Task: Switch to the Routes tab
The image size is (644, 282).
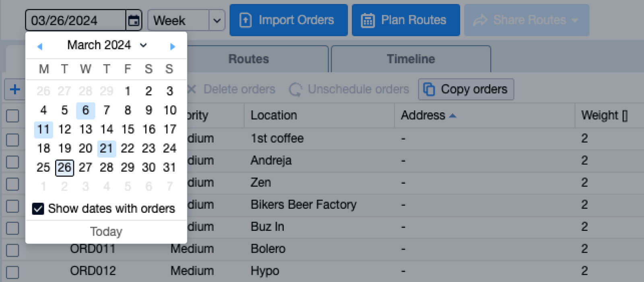Action: [248, 59]
